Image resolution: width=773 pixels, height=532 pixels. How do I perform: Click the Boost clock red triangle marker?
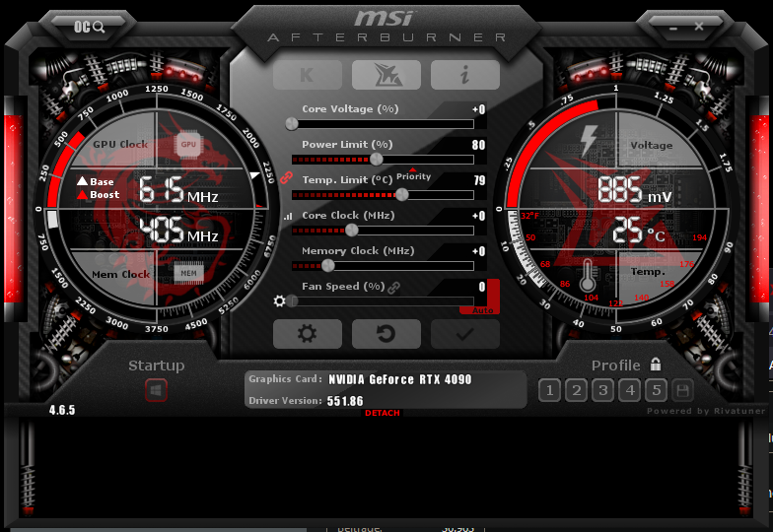point(83,195)
